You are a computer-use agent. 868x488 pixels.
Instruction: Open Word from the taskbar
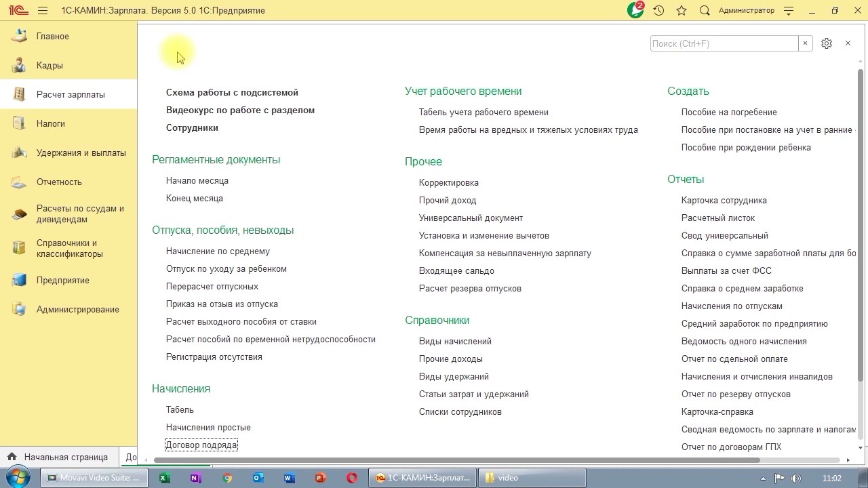tap(290, 478)
